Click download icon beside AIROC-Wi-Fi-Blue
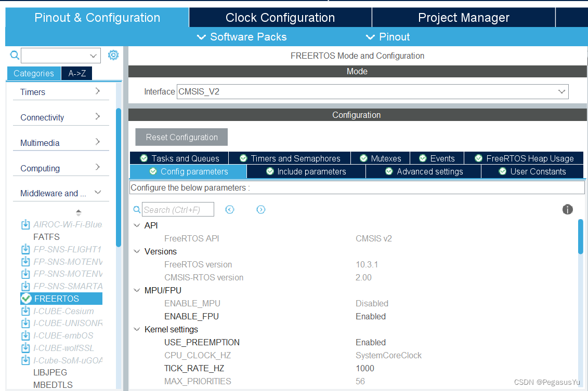 click(x=25, y=224)
